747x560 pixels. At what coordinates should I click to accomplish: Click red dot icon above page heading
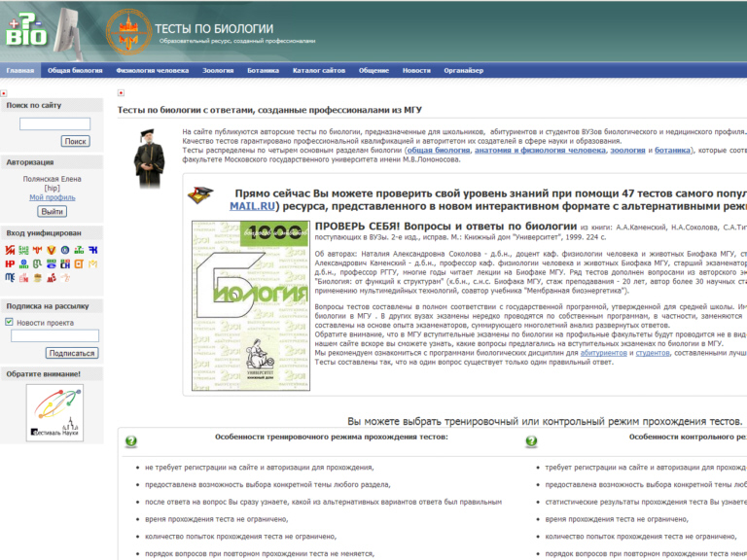click(121, 93)
